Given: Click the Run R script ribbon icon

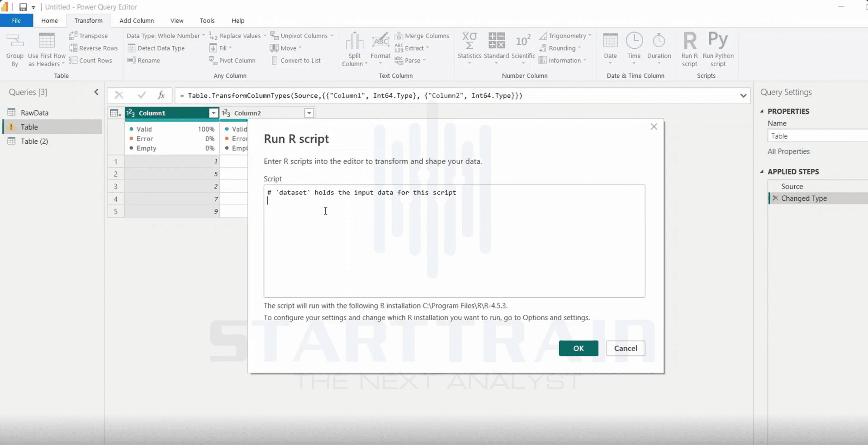Looking at the screenshot, I should pos(689,49).
